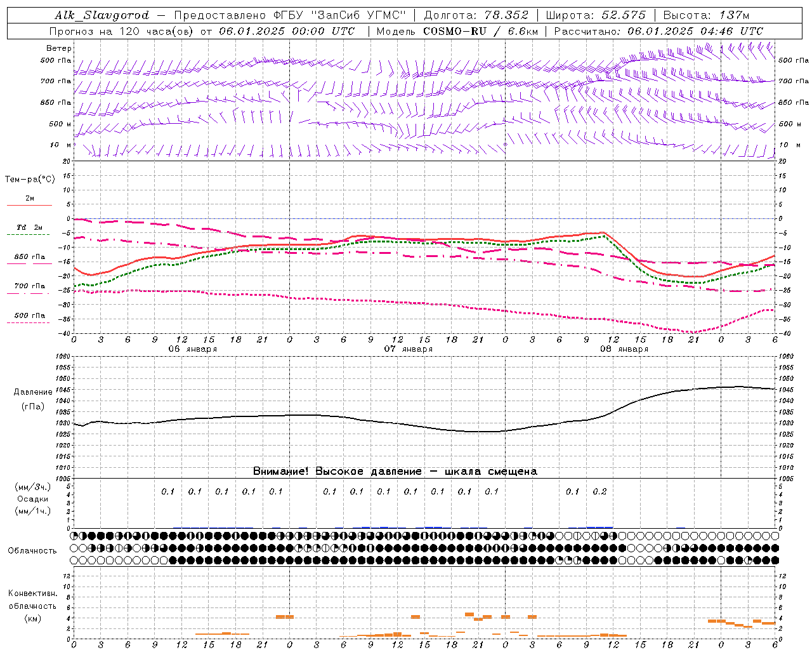Click the "07 января" date label
The height and width of the screenshot is (650, 812).
click(408, 349)
